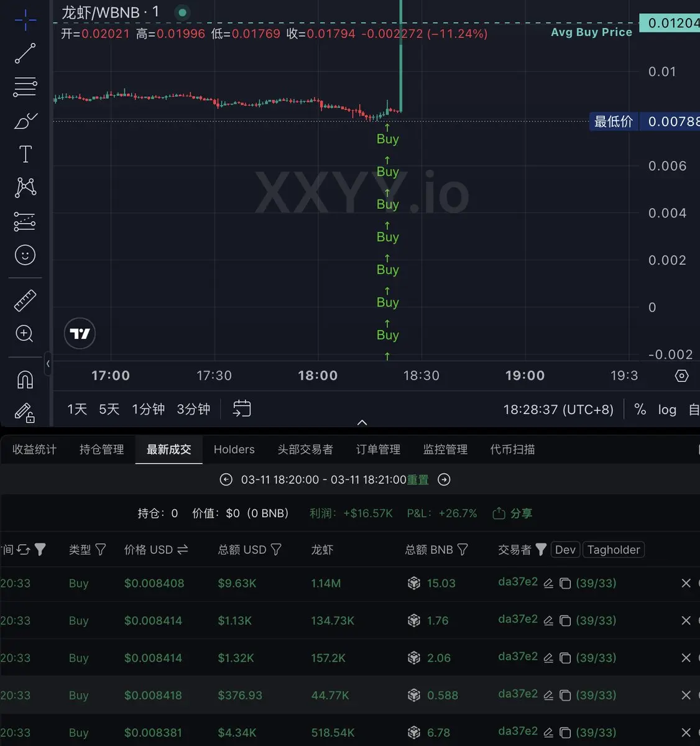Open the 代币扫描 tab
This screenshot has height=746, width=700.
[512, 449]
